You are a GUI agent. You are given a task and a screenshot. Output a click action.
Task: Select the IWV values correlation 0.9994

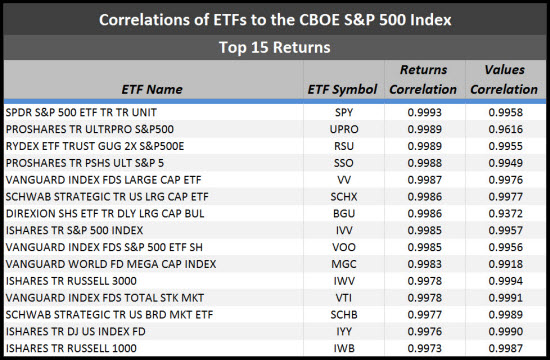(505, 281)
